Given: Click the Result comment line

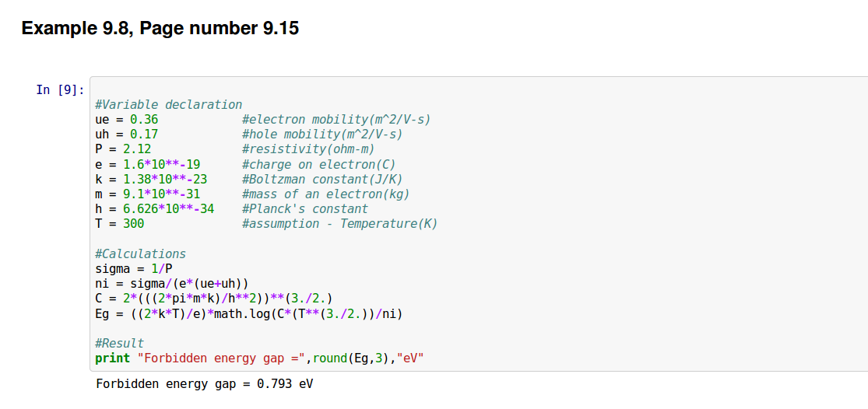Looking at the screenshot, I should pos(119,343).
